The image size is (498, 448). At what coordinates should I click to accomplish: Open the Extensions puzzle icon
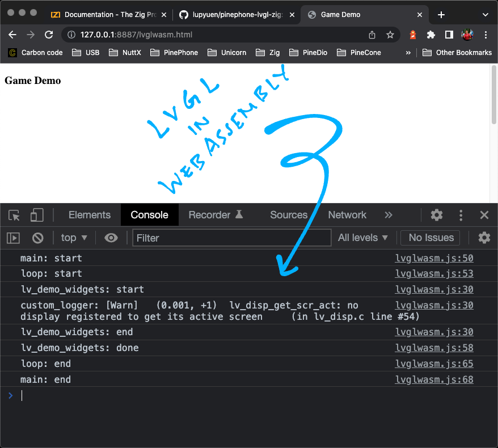point(431,35)
